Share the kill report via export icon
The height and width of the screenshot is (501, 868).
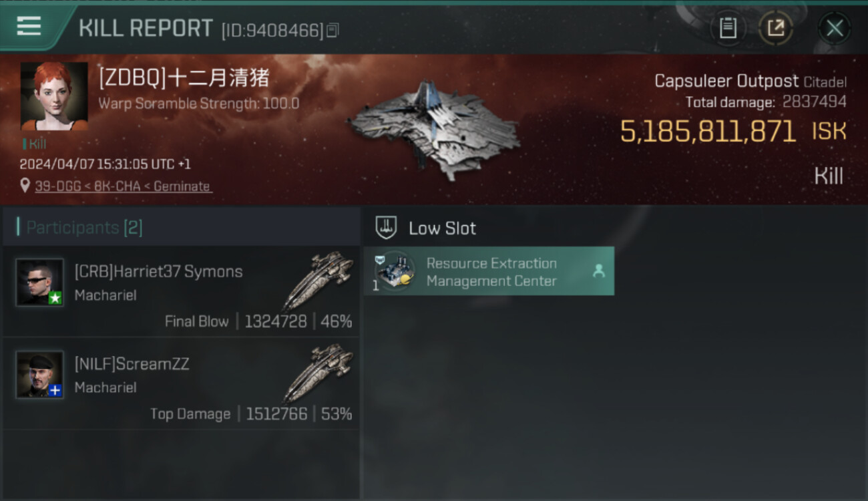[x=776, y=28]
